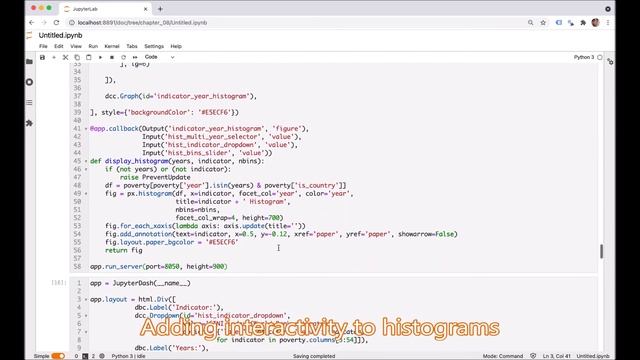The image size is (640, 360).
Task: Open browser extensions puzzle icon
Action: click(583, 23)
